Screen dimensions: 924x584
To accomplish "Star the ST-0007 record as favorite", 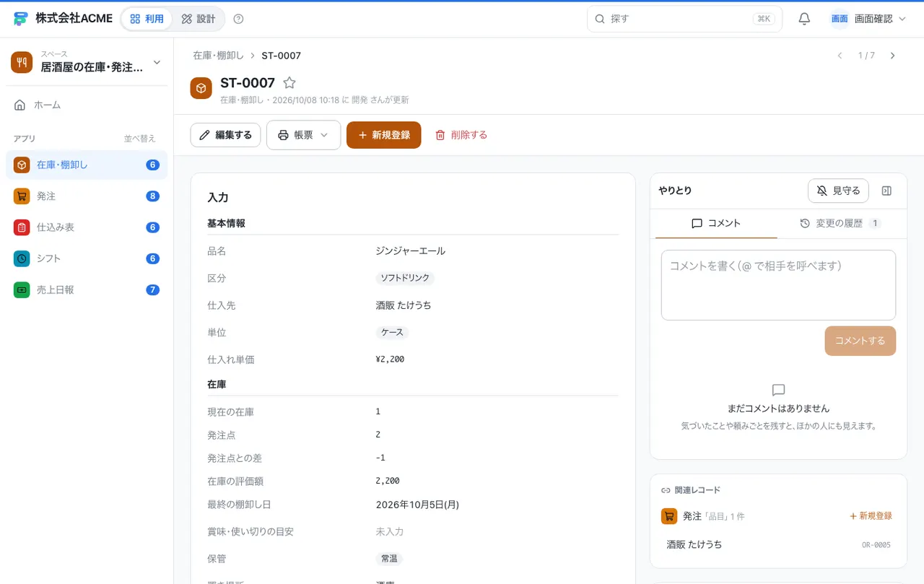I will pos(289,83).
